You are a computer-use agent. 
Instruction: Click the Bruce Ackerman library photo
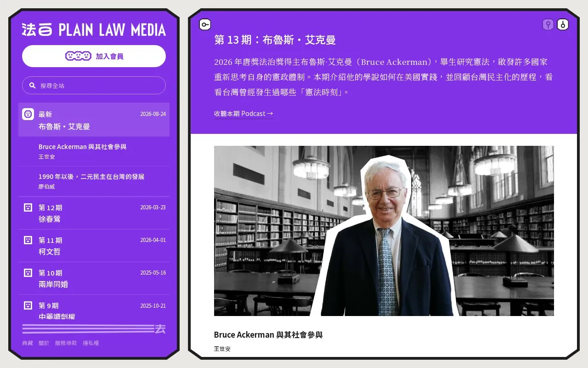(384, 231)
